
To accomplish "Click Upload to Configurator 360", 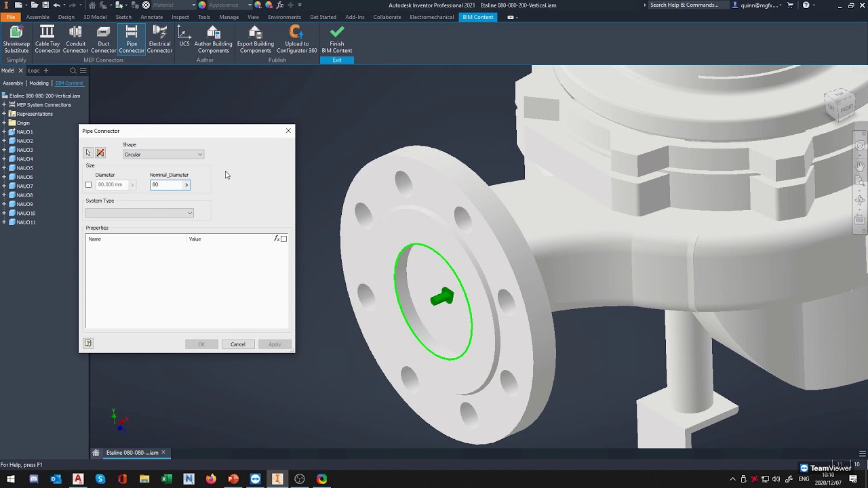I will [x=296, y=39].
